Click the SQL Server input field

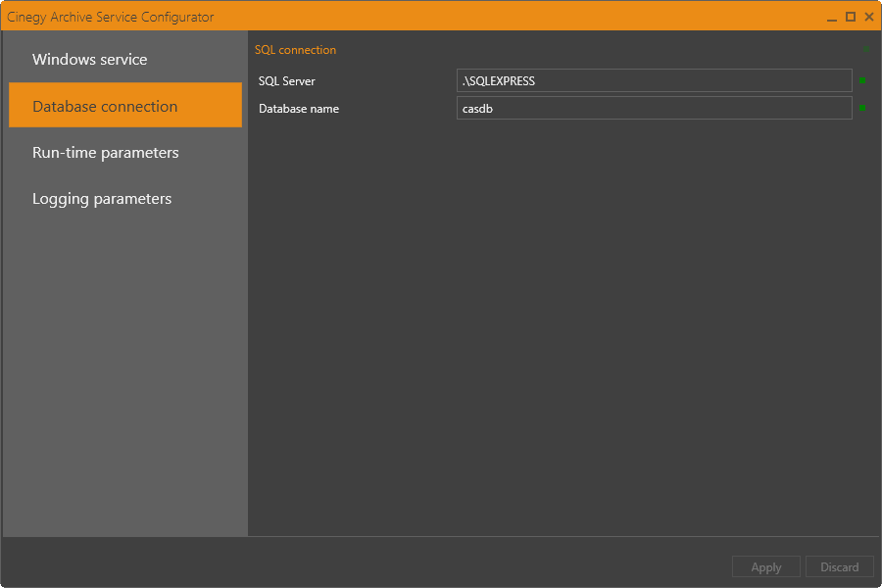[x=655, y=80]
